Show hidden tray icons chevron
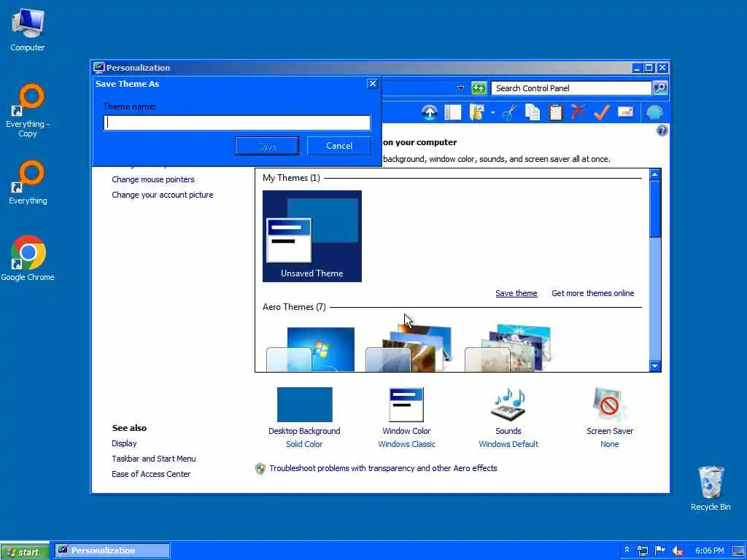 (x=627, y=550)
